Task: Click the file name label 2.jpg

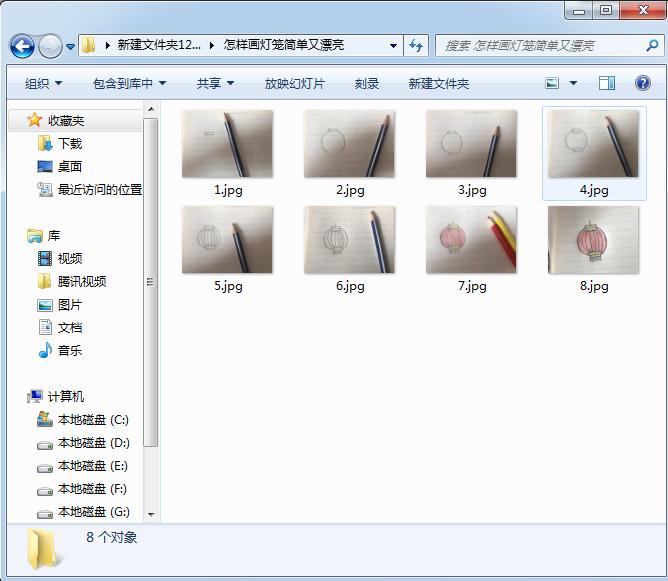Action: coord(350,190)
